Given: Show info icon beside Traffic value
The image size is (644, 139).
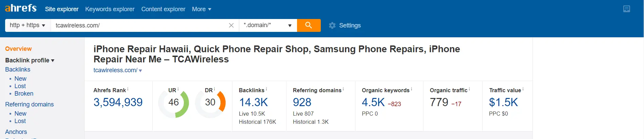Looking at the screenshot, I should click(523, 89).
